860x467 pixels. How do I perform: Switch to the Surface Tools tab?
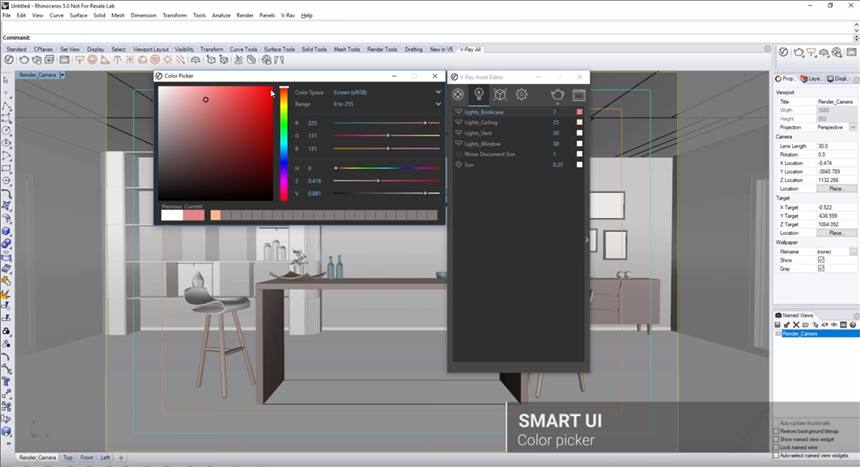[x=278, y=49]
